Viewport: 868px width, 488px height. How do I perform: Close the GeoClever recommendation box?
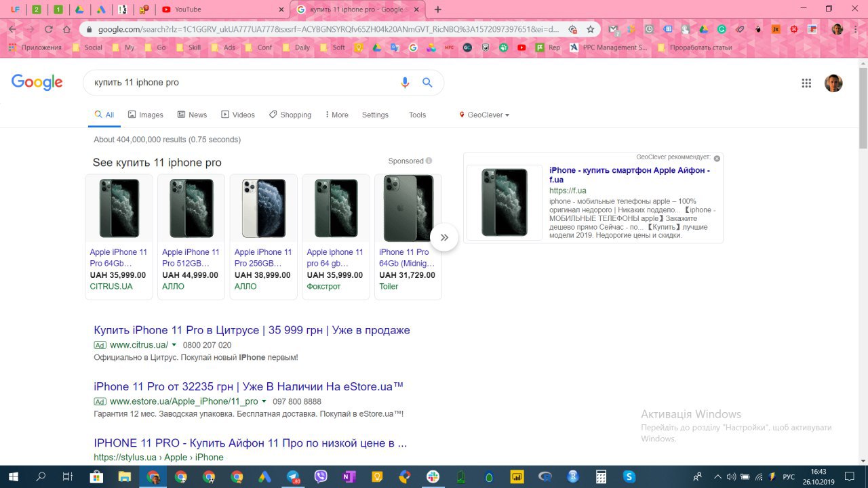[717, 158]
